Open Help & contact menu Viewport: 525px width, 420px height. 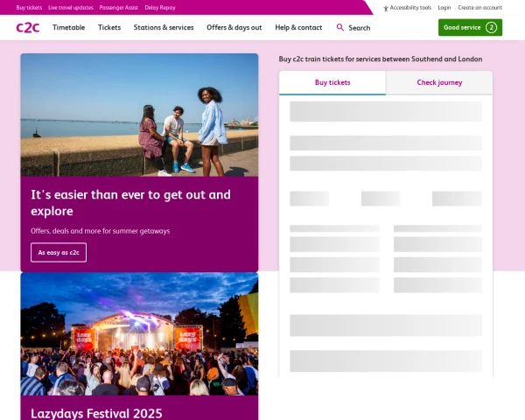(x=298, y=27)
